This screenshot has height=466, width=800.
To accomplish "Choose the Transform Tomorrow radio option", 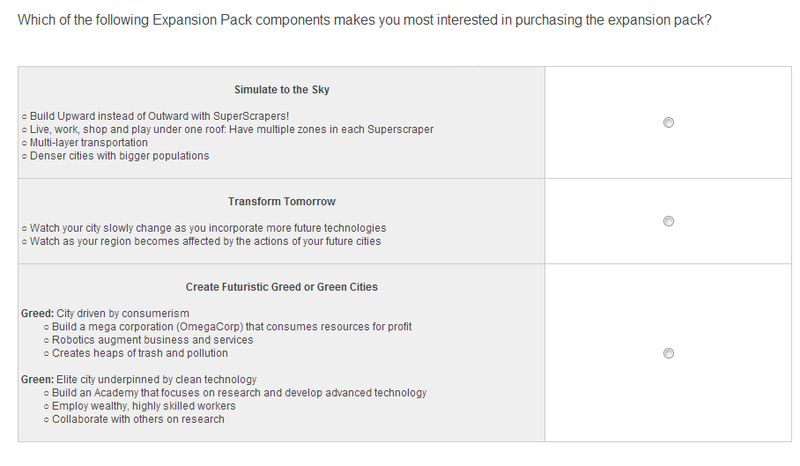I will click(668, 221).
